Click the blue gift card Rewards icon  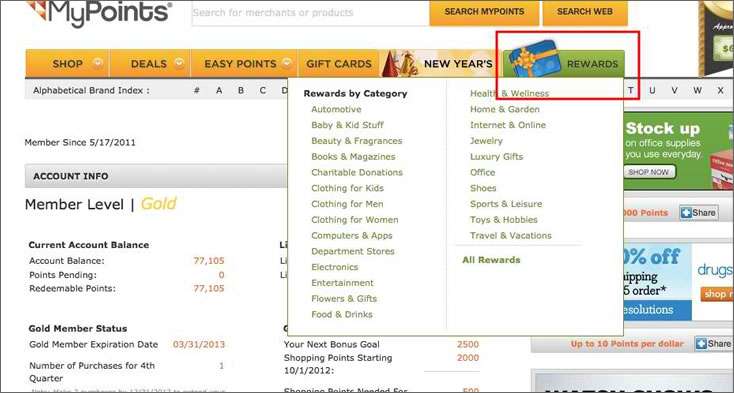pos(535,58)
